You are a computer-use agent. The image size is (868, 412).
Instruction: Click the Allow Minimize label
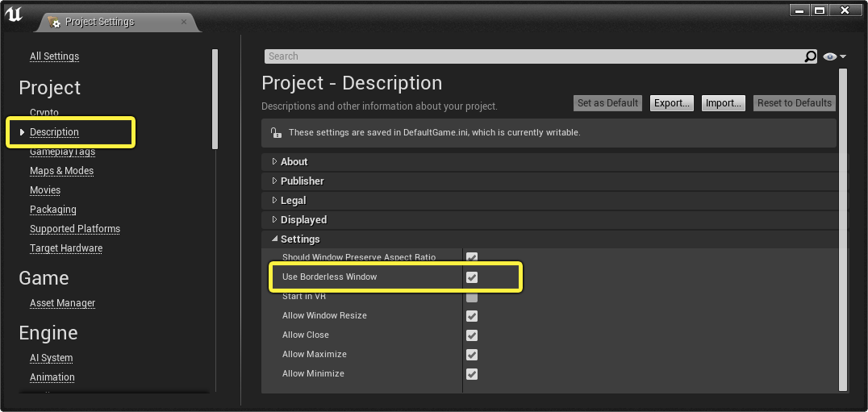click(x=313, y=374)
